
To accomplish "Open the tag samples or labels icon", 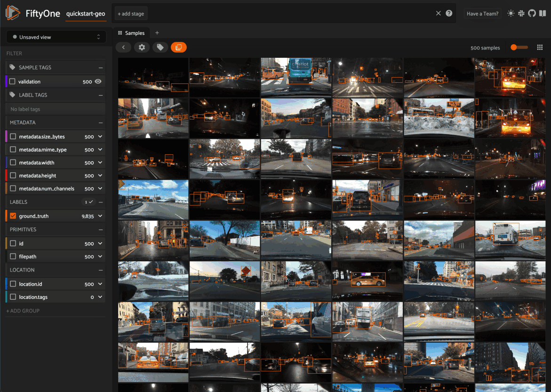I will click(x=160, y=47).
